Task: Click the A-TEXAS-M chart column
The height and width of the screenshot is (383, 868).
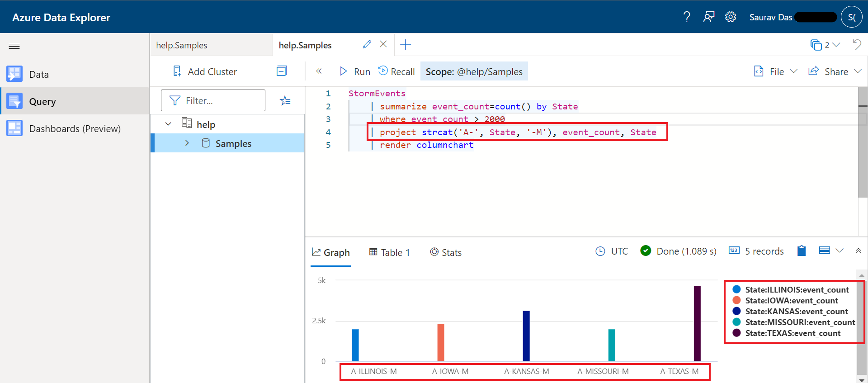Action: [697, 323]
